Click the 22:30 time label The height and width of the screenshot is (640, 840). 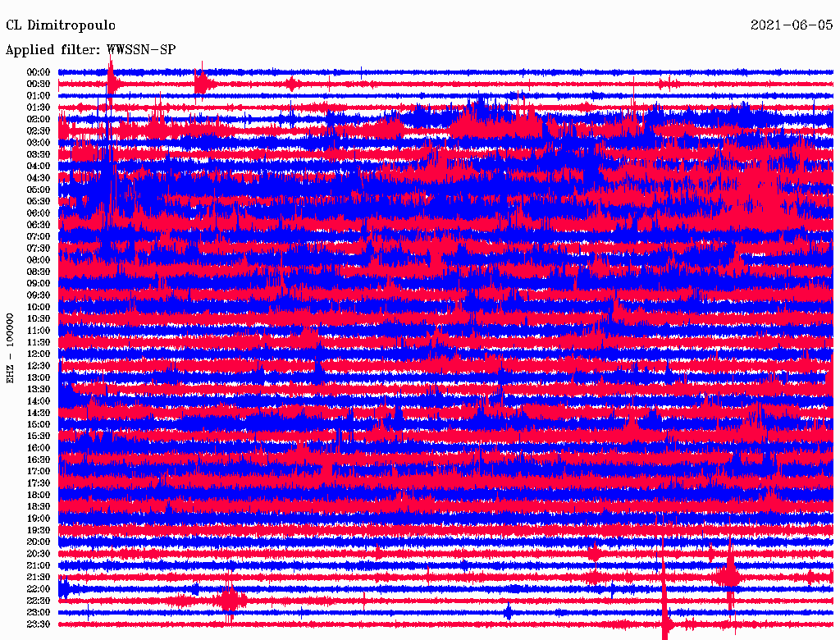(39, 601)
